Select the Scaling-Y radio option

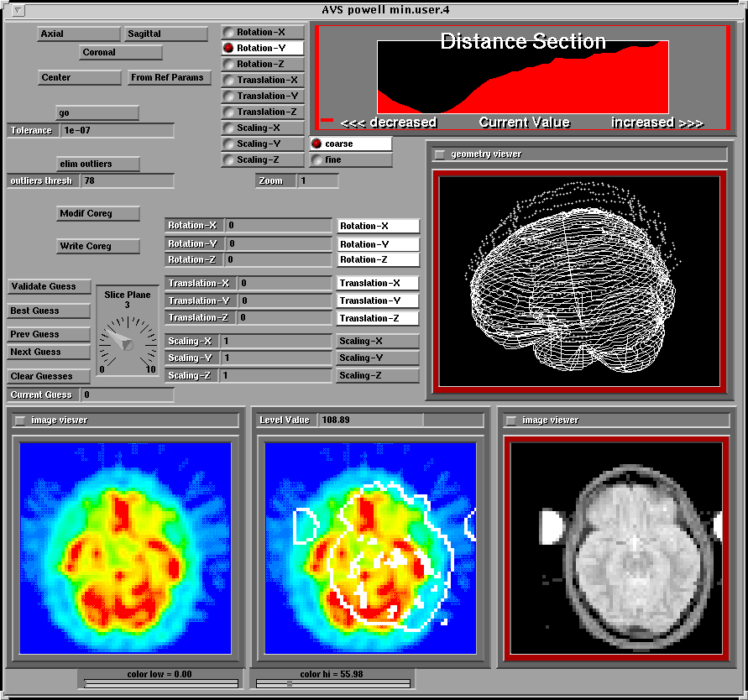click(x=228, y=144)
